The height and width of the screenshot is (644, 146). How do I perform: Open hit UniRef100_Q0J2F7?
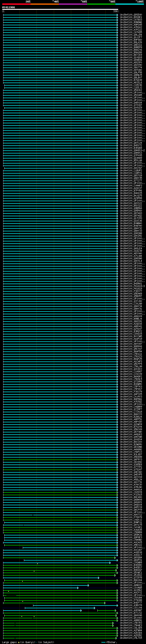(x=131, y=37)
